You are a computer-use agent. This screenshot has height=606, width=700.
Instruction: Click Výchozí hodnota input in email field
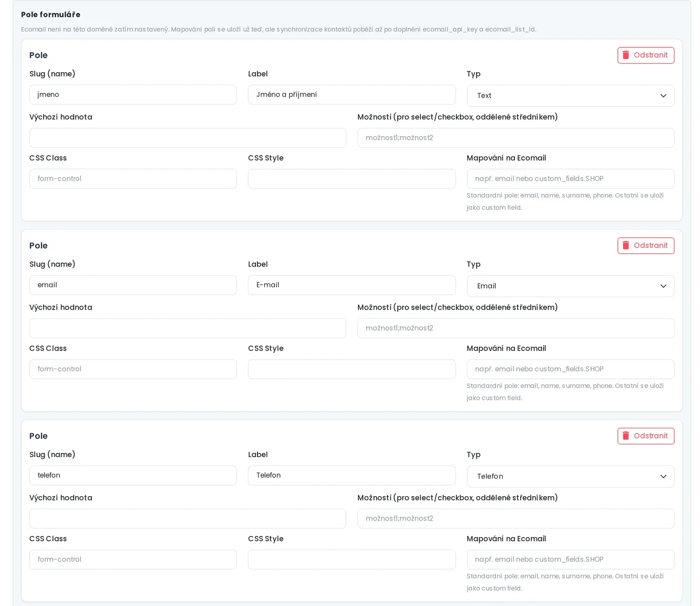point(188,328)
